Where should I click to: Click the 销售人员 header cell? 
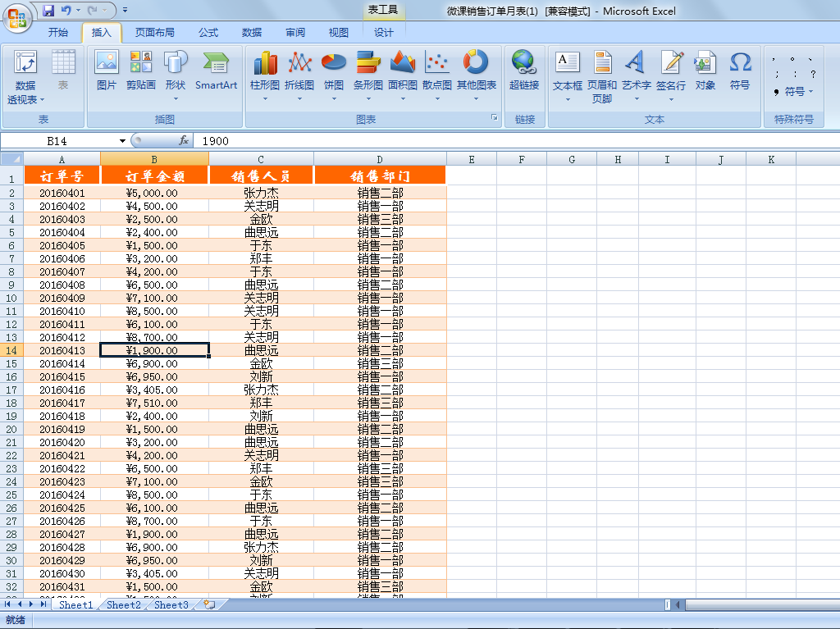261,175
